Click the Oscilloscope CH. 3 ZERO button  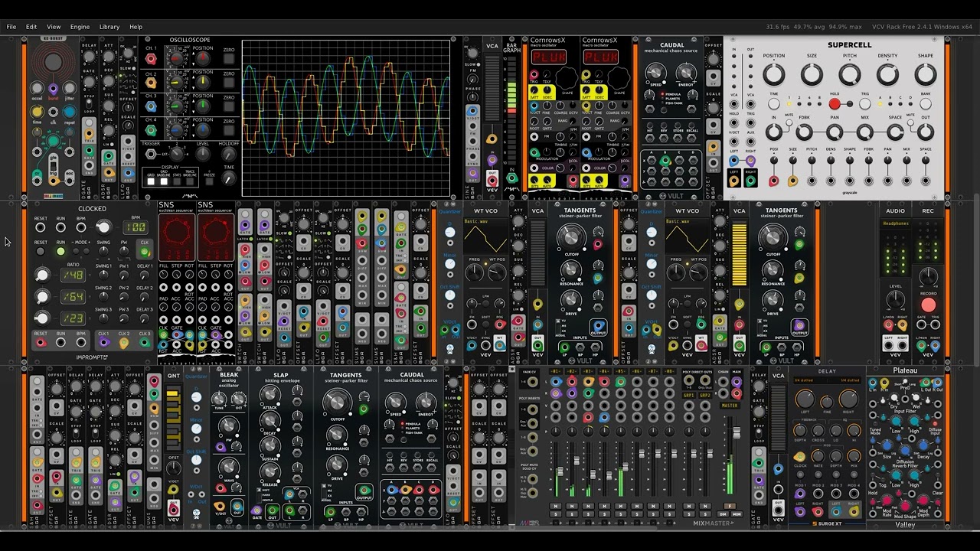click(x=229, y=107)
